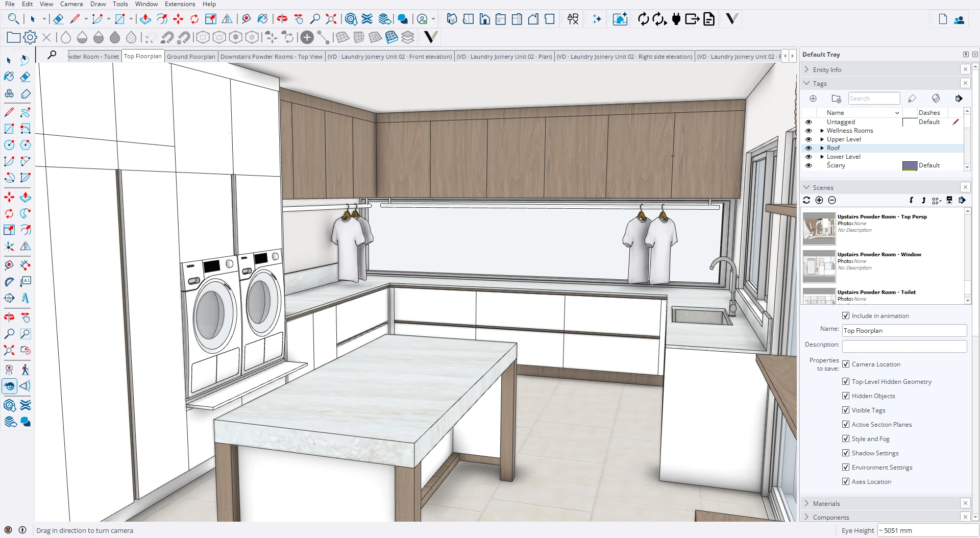980x538 pixels.
Task: Uncheck Hidden Objects checkbox
Action: 846,396
